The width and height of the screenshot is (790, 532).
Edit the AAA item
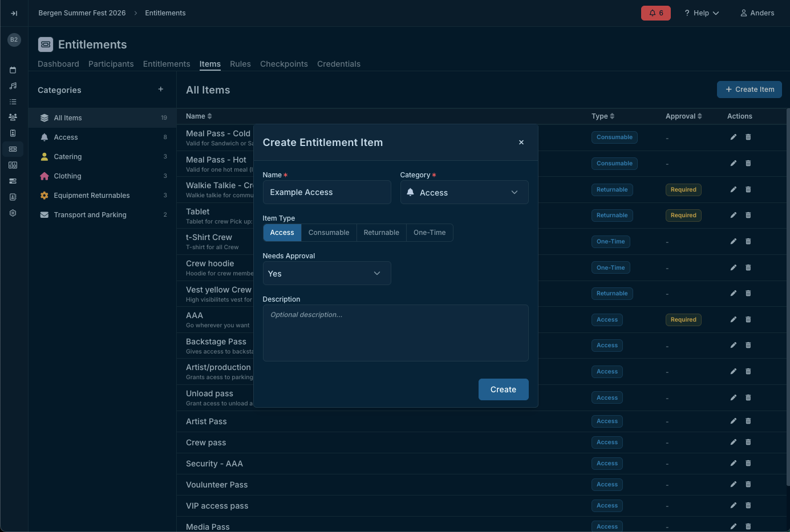[734, 319]
